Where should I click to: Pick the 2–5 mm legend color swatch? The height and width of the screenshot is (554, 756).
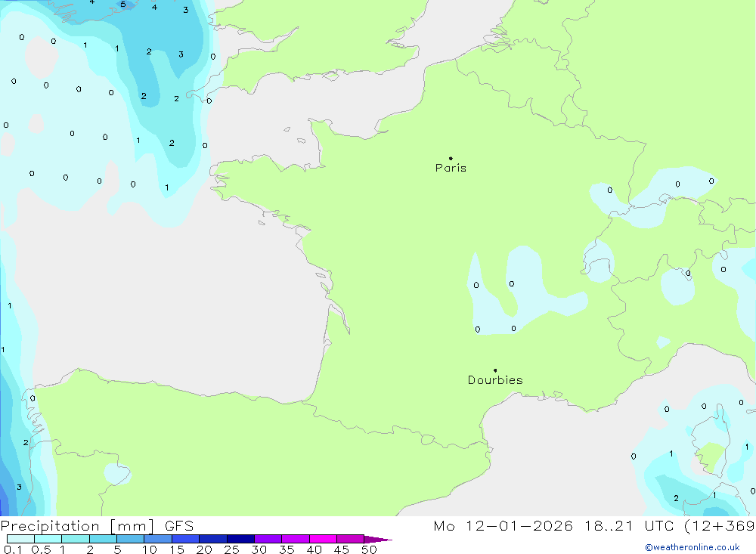tap(103, 539)
